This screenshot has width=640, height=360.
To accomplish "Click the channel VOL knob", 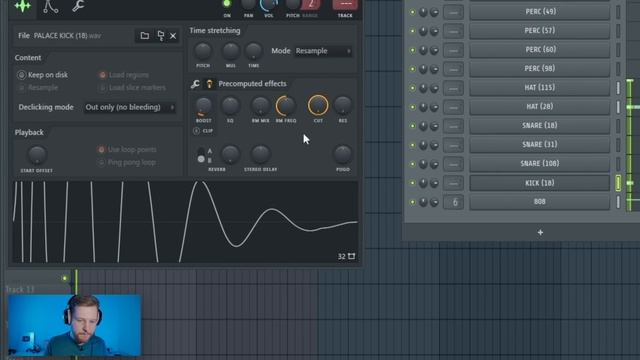I will (269, 4).
